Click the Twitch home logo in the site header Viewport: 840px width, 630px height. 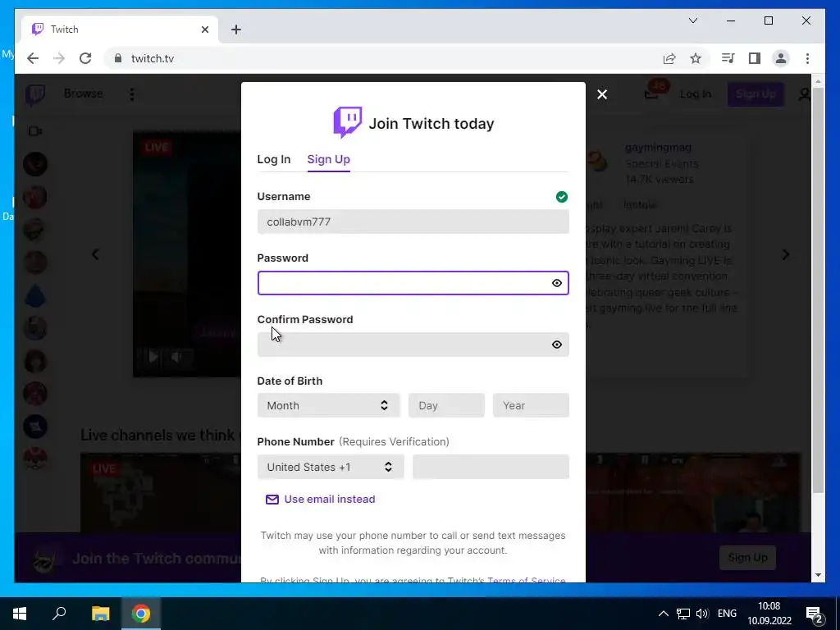[35, 94]
